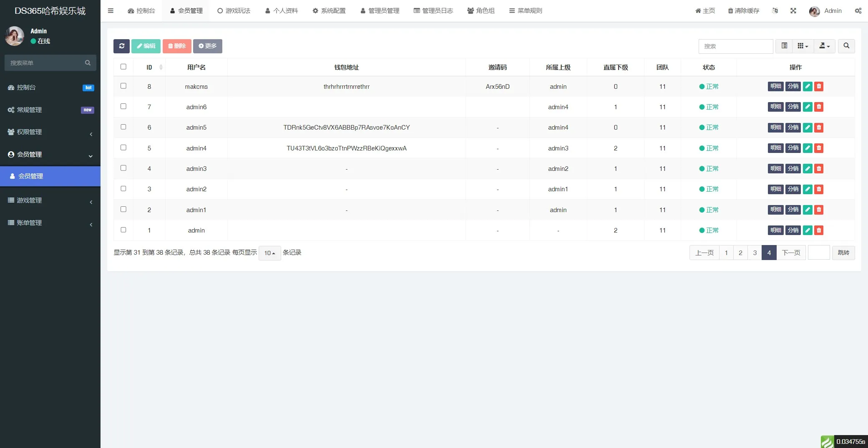Click the 搜索 input field above the table

(x=735, y=46)
